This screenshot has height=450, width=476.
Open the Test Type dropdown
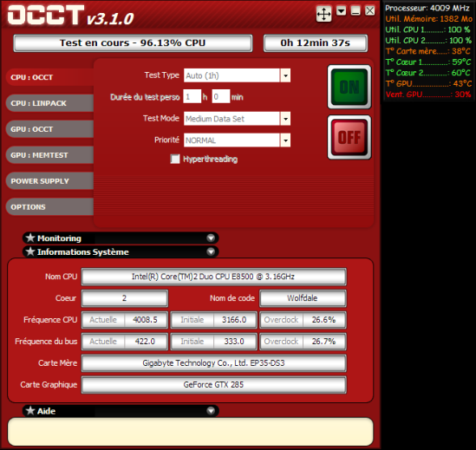[285, 75]
